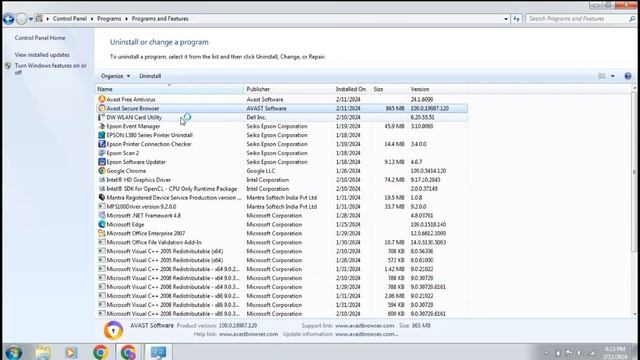Select Microsoft Office Enterprise 2007 icon
Screen dimensions: 640x360
102,233
